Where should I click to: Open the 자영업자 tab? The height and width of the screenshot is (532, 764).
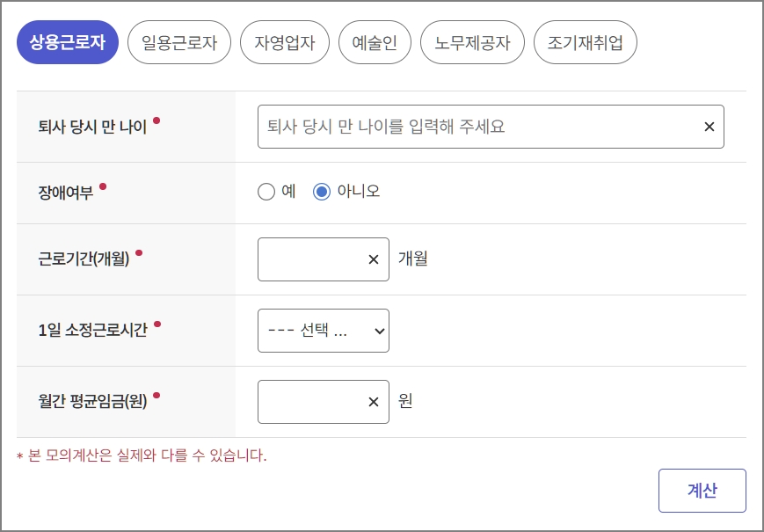[285, 41]
